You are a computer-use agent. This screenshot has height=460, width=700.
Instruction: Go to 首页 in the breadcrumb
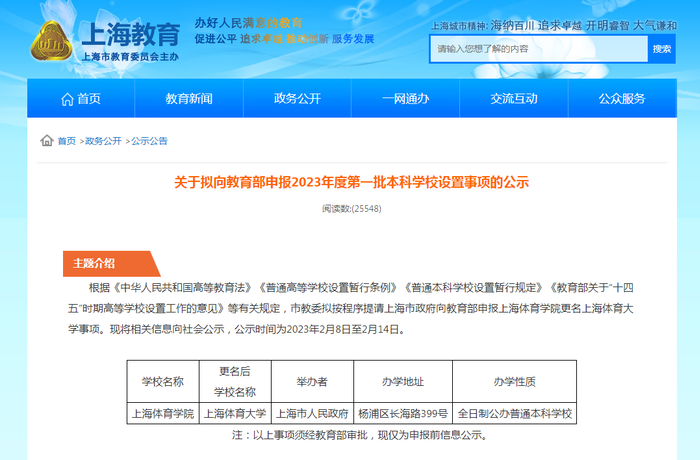[67, 141]
